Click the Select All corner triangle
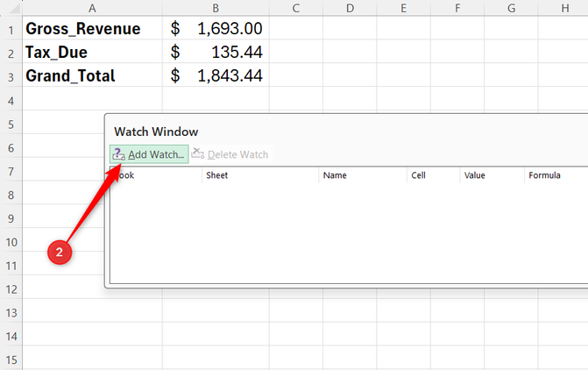This screenshot has height=370, width=588. [13, 8]
